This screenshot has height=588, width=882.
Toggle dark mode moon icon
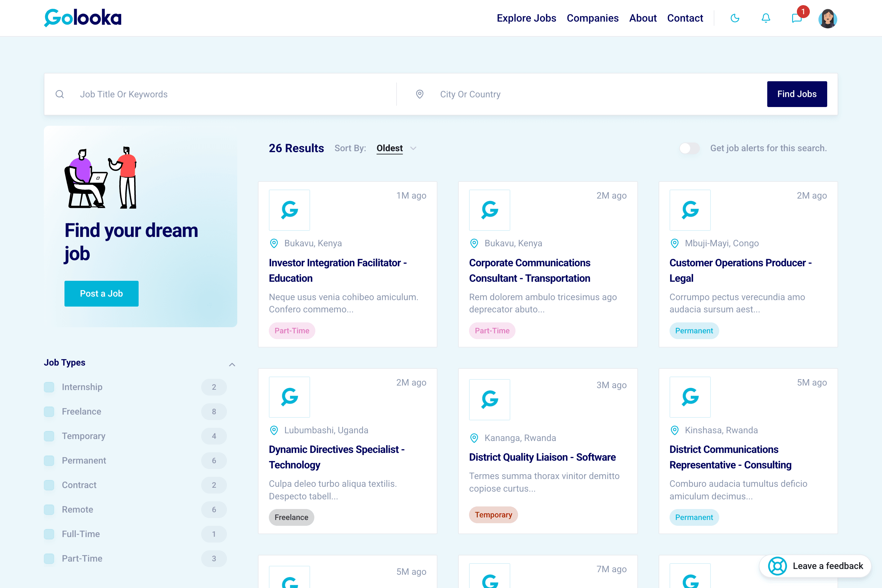(x=735, y=18)
